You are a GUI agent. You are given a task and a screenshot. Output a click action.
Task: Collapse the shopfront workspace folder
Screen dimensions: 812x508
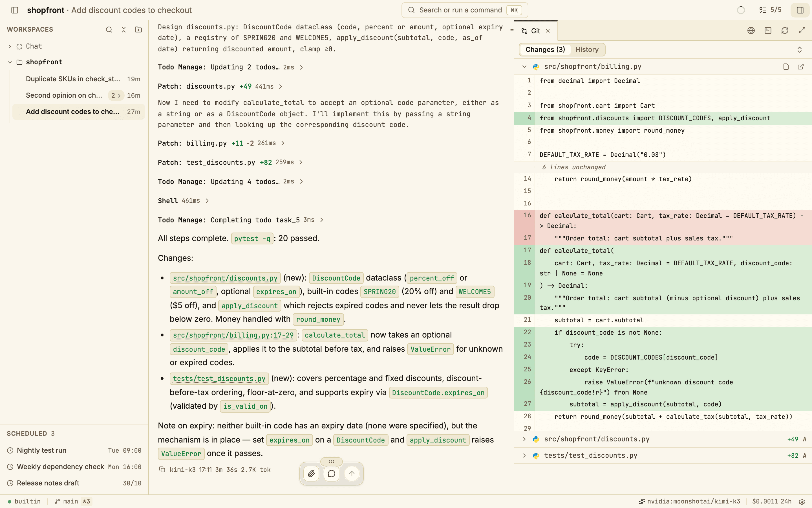(x=10, y=62)
